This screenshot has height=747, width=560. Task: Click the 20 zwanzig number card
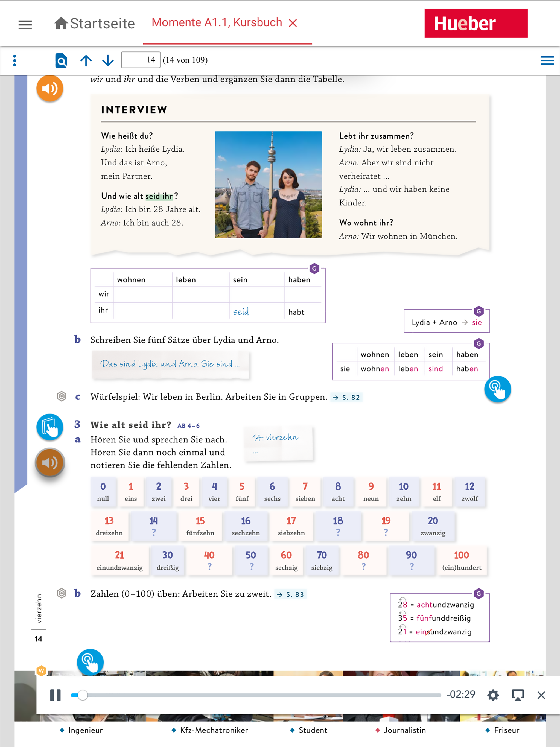tap(433, 526)
